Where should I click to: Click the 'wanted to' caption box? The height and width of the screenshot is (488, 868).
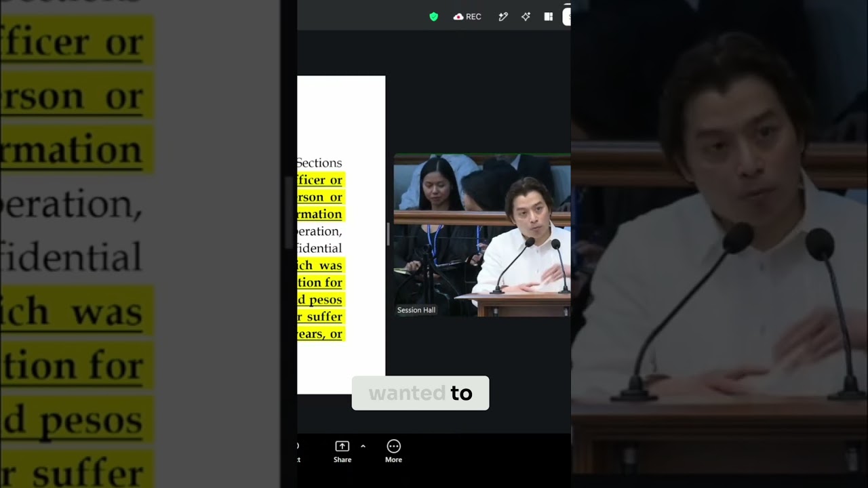point(420,393)
